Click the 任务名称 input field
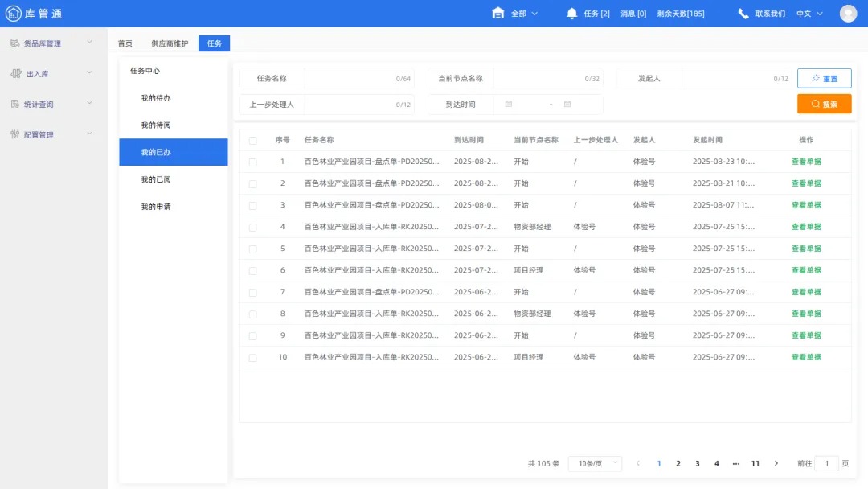The image size is (868, 489). pos(350,79)
